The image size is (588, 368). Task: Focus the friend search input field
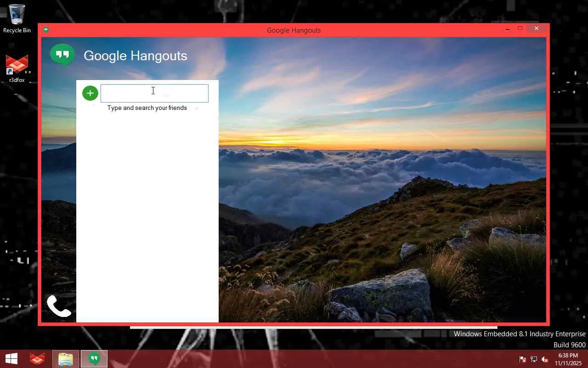[154, 93]
